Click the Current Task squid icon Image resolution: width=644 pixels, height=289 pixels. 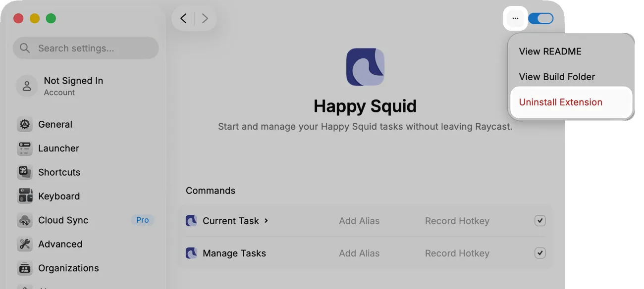click(191, 221)
